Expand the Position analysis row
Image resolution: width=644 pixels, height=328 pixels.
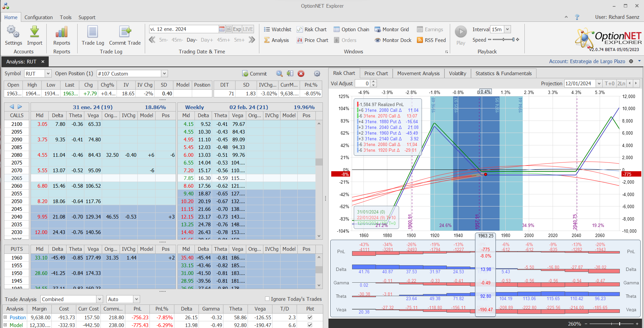click(x=5, y=317)
